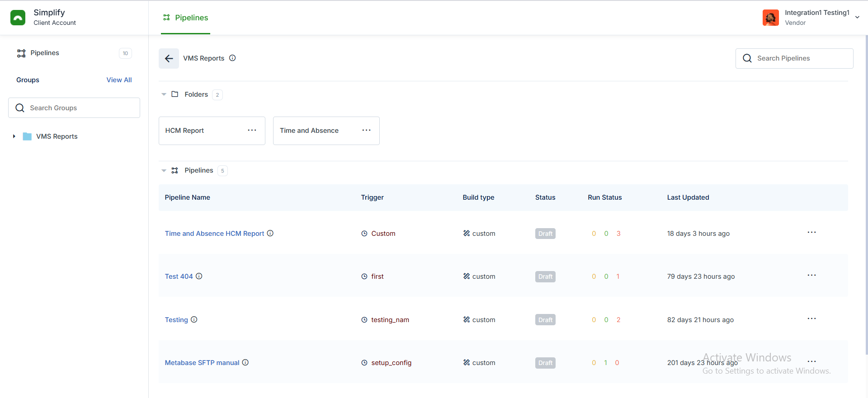This screenshot has height=398, width=868.
Task: Click the Run Status column header
Action: [x=604, y=197]
